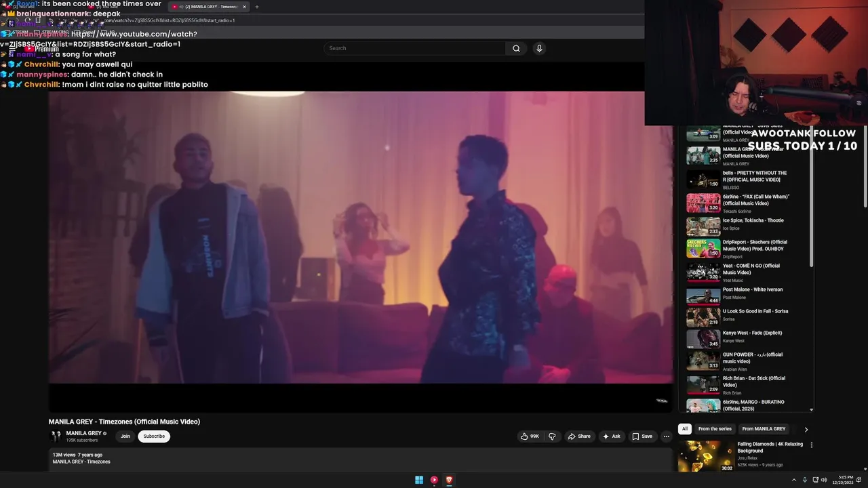This screenshot has height=488, width=868.
Task: Open network display tray icon
Action: click(x=815, y=480)
